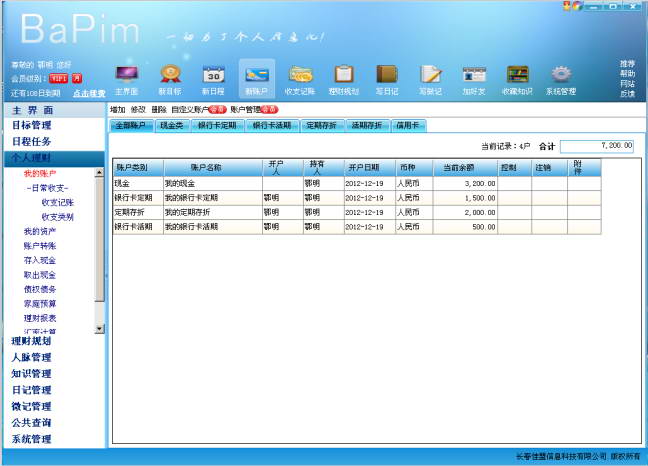The height and width of the screenshot is (466, 648).
Task: Open 家庭预算 in the sidebar tree
Action: click(40, 304)
